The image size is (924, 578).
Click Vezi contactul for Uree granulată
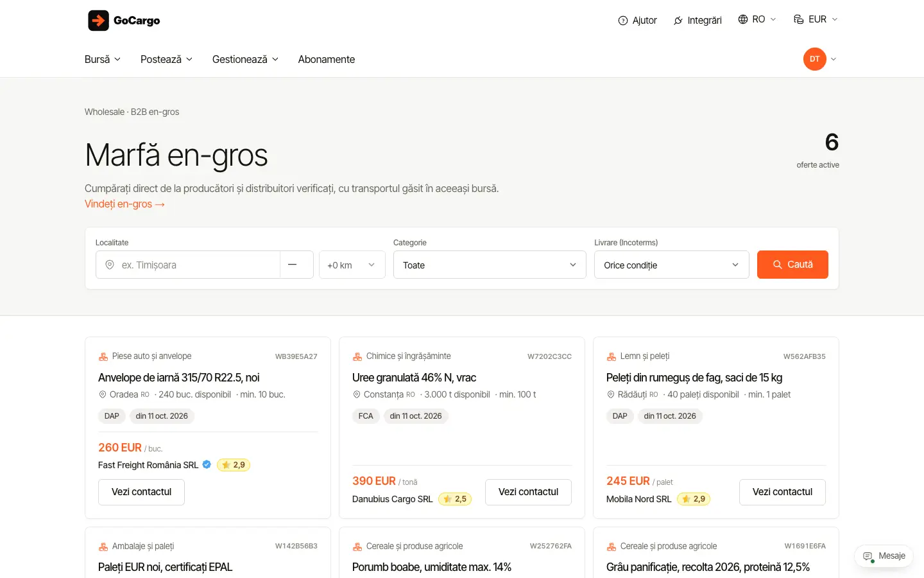pyautogui.click(x=528, y=492)
